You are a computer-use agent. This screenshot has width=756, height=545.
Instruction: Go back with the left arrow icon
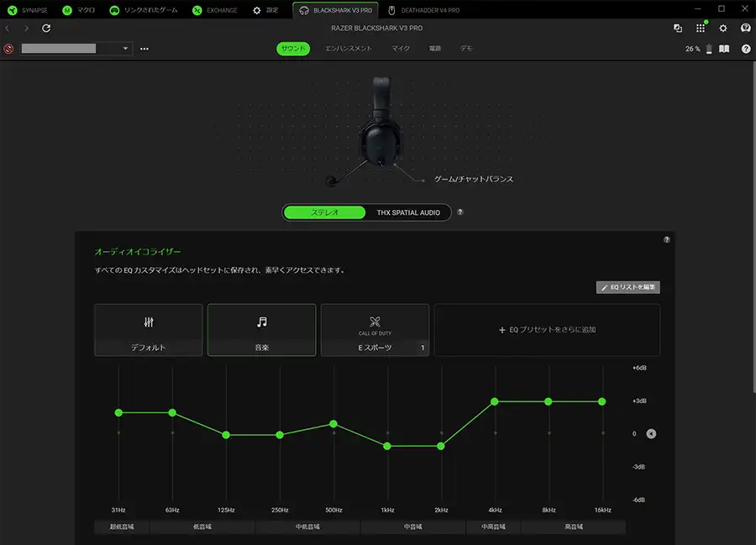coord(8,29)
